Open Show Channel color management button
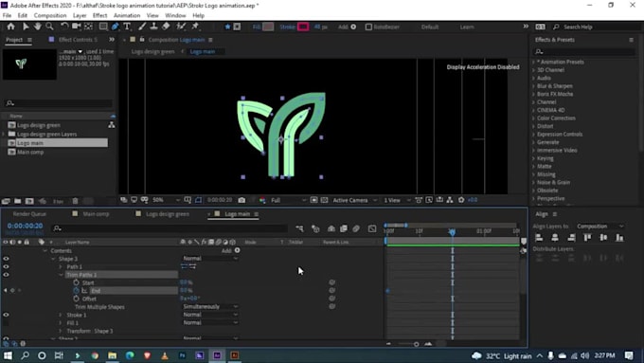This screenshot has width=644, height=363. (262, 200)
